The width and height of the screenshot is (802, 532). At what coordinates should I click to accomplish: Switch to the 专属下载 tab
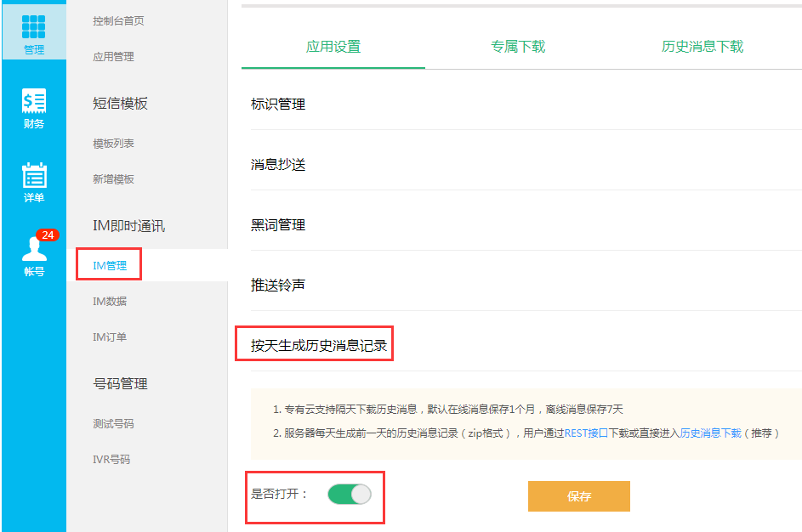[518, 47]
